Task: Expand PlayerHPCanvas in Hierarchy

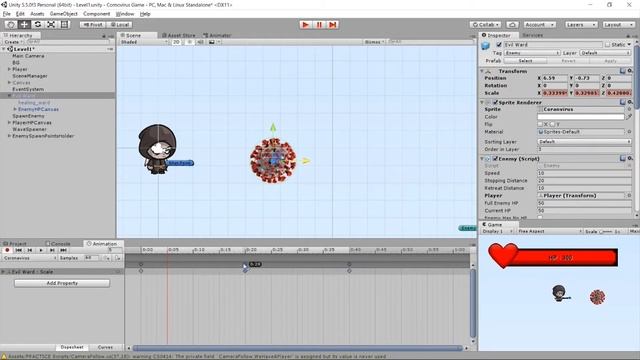Action: (9, 122)
